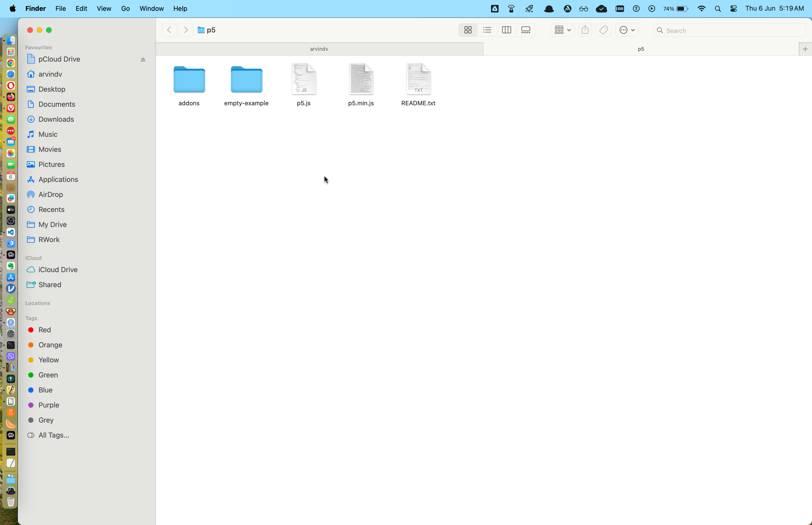Open Music in sidebar
The image size is (812, 525).
coord(48,134)
